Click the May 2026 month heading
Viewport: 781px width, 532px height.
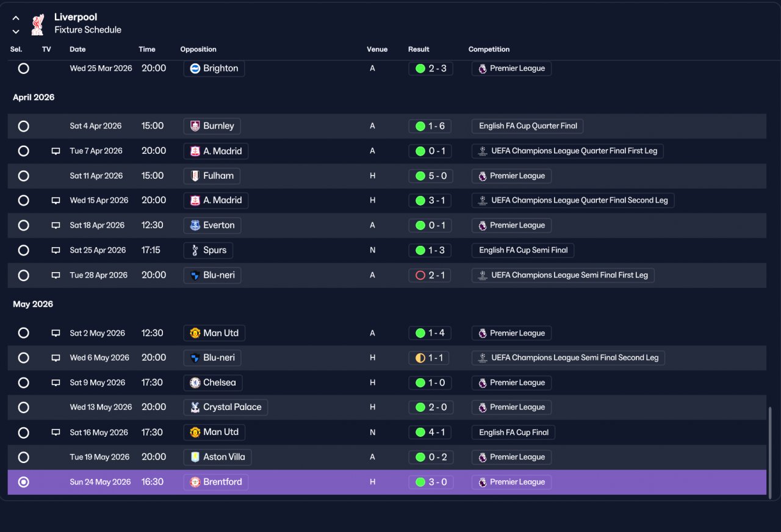33,304
